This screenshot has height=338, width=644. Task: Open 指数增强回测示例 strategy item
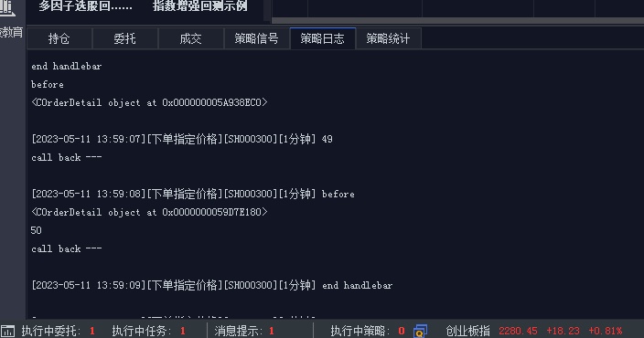(x=200, y=6)
